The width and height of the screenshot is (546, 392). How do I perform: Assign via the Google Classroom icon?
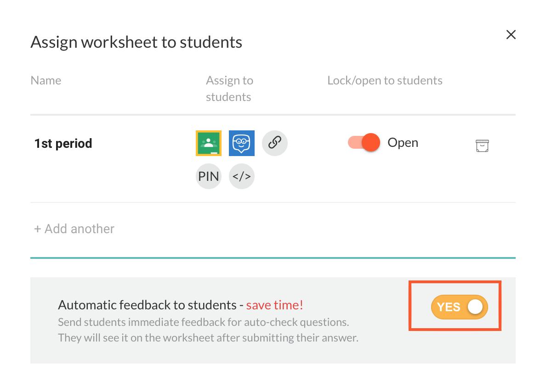pos(209,143)
